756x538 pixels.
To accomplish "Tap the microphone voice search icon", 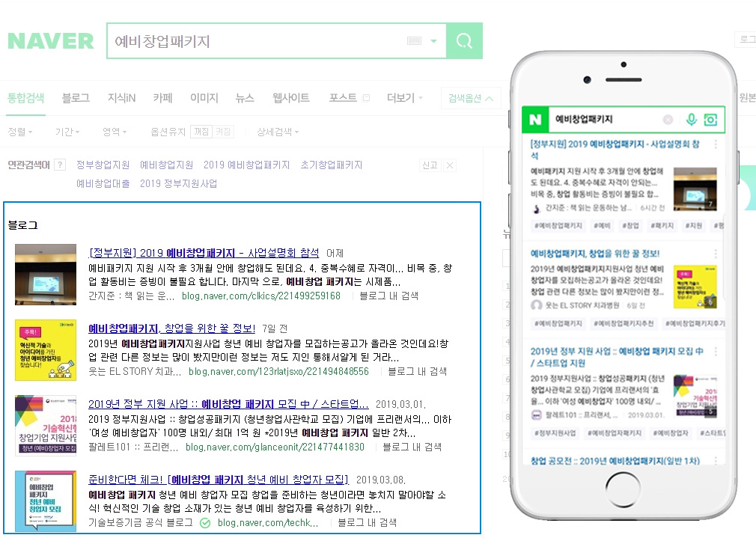I will click(692, 120).
